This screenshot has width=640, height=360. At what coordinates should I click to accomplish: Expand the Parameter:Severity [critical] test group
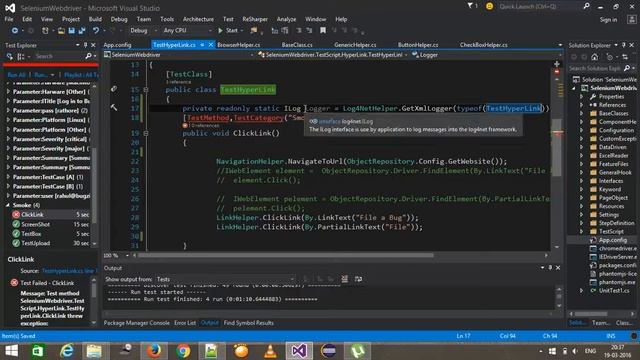(8, 139)
